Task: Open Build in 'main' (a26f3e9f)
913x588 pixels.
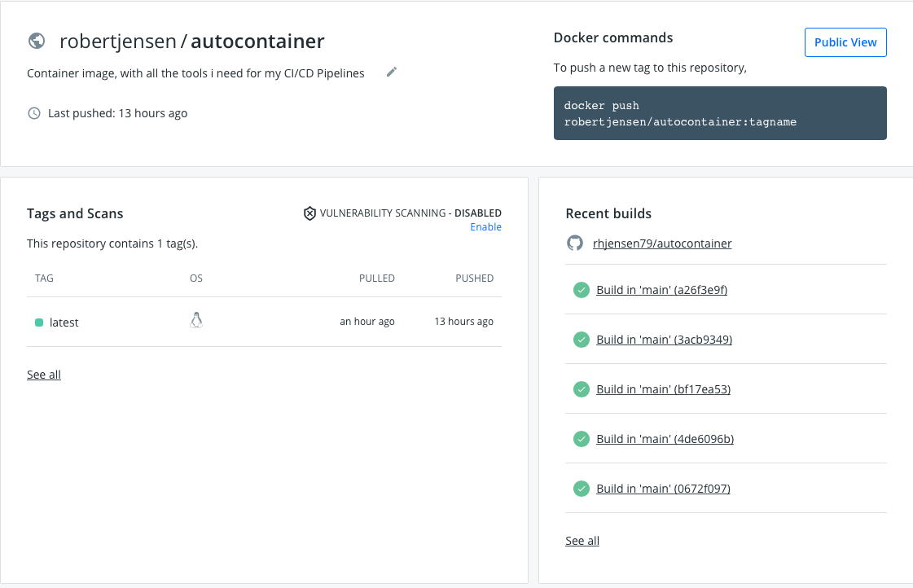Action: click(661, 290)
